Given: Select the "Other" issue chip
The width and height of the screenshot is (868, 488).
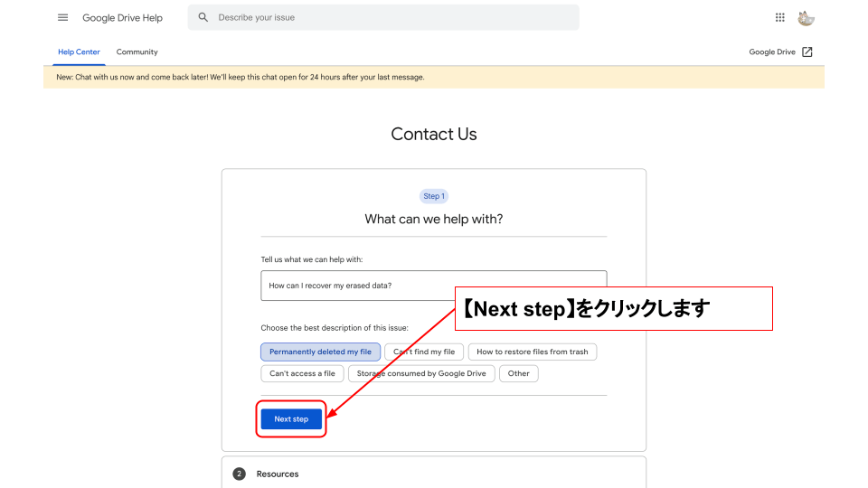Looking at the screenshot, I should [519, 373].
